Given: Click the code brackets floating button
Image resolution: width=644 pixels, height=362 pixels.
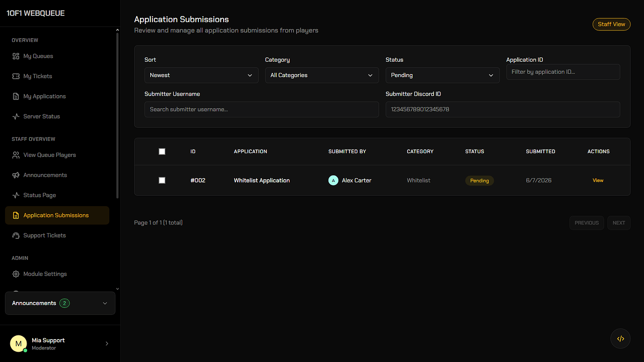Looking at the screenshot, I should point(620,339).
